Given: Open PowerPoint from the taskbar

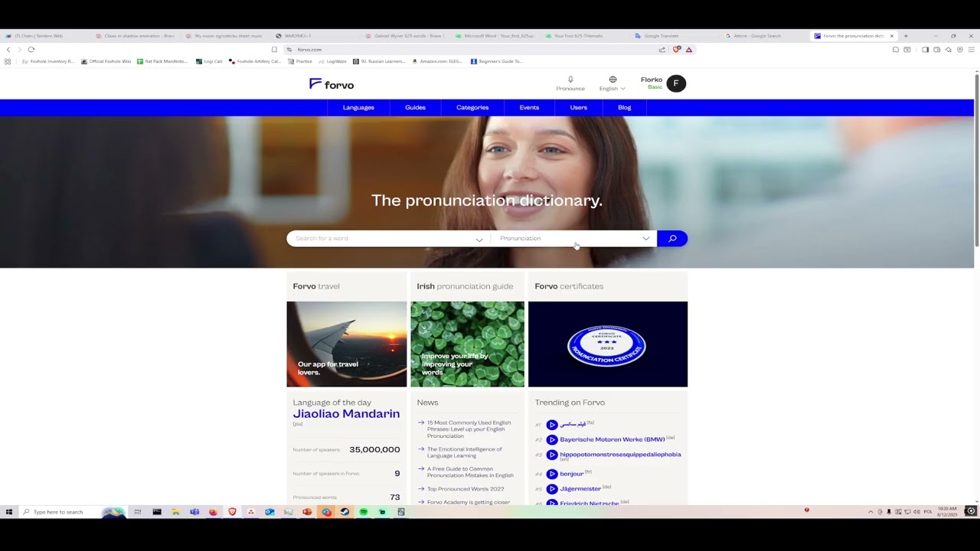Looking at the screenshot, I should tap(307, 512).
